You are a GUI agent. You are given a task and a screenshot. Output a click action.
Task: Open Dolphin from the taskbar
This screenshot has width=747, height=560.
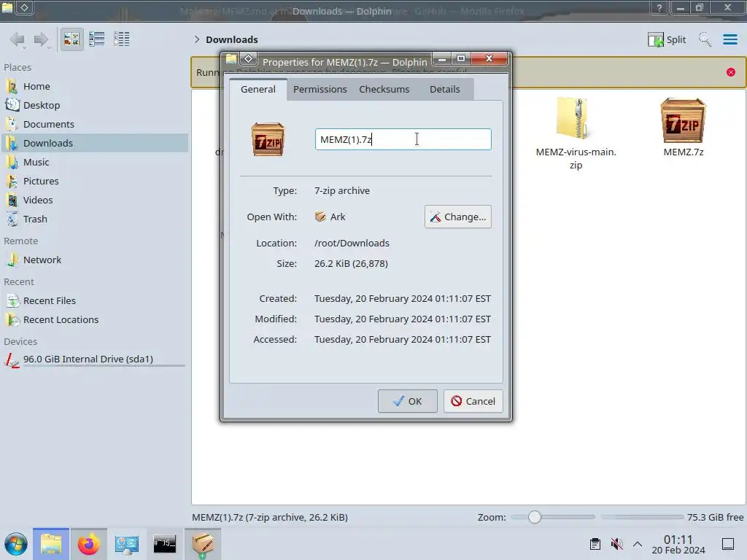tap(51, 544)
